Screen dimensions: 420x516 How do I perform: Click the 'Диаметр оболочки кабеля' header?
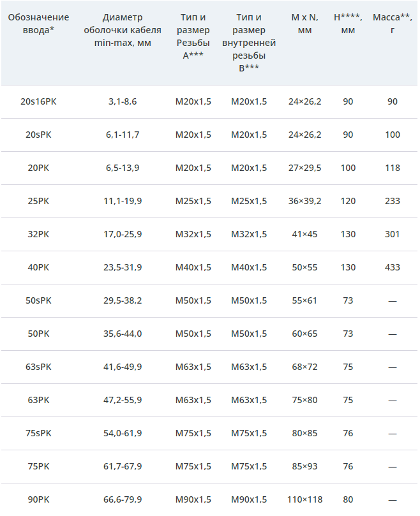coord(122,24)
